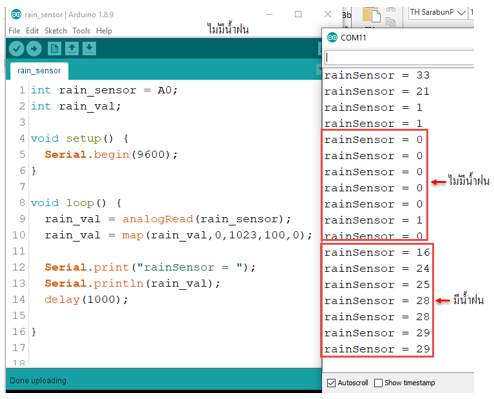Open the File menu
The width and height of the screenshot is (494, 399).
tap(14, 31)
